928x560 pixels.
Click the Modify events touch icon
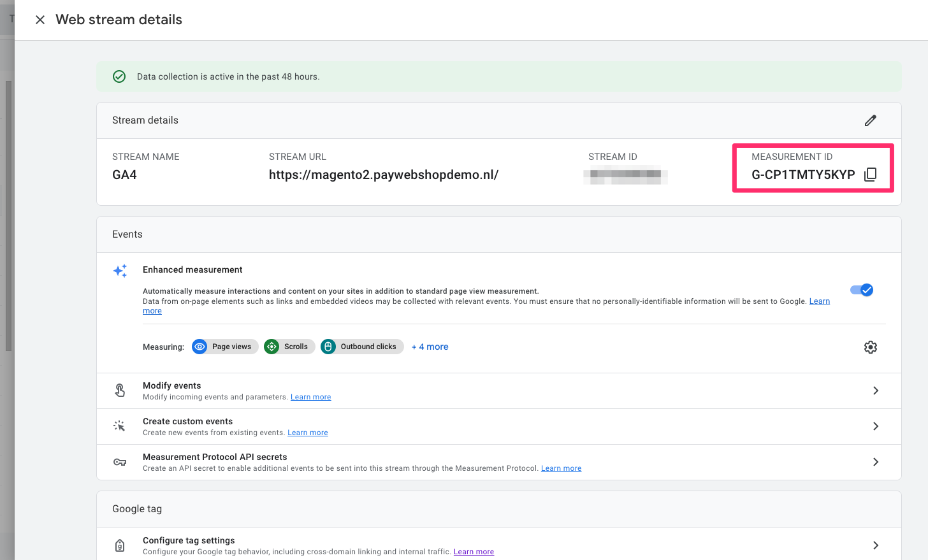click(x=120, y=390)
